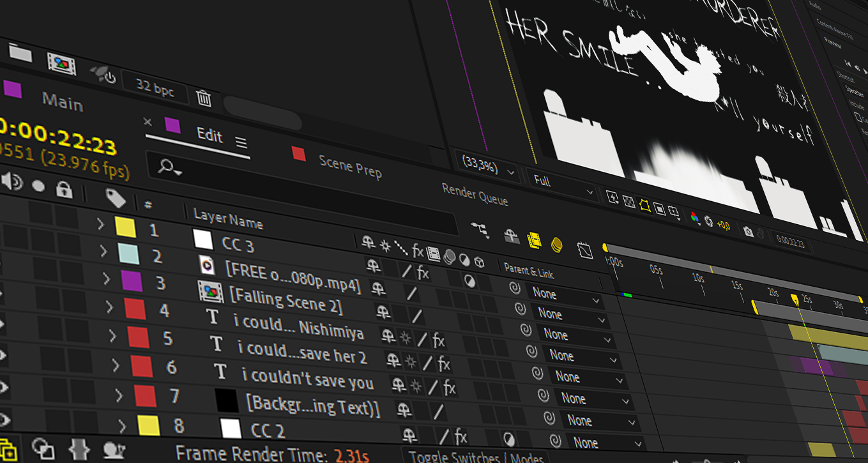Screen dimensions: 868x463
Task: Click the parent pick whip for Falling Scene 2
Action: (x=526, y=330)
